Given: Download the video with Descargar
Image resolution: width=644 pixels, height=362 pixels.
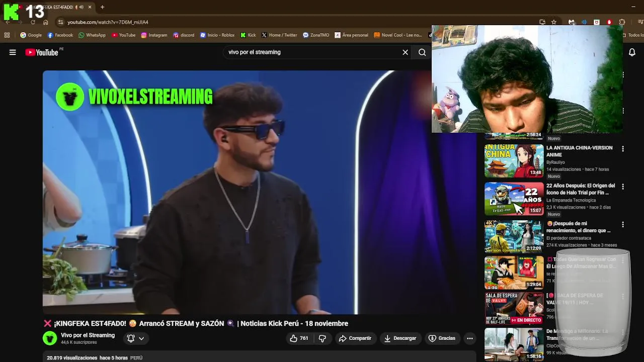Looking at the screenshot, I should tap(400, 338).
